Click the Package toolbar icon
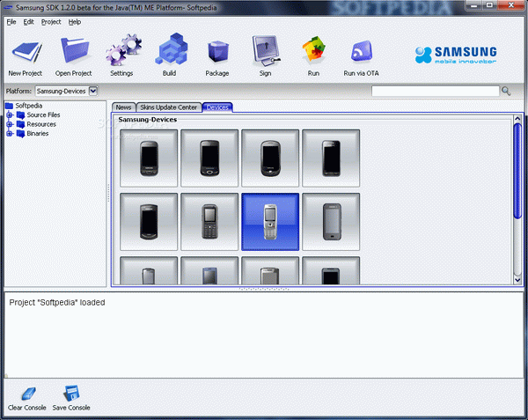The image size is (528, 420). coord(216,51)
